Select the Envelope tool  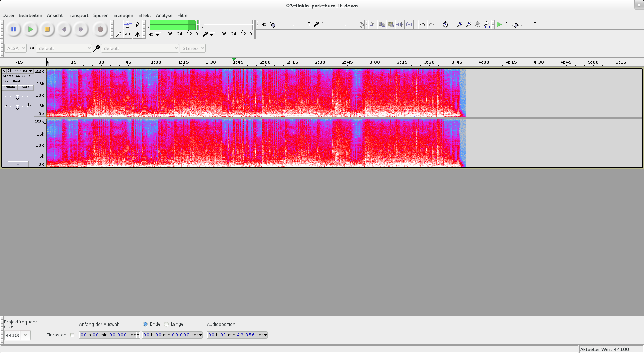[128, 25]
